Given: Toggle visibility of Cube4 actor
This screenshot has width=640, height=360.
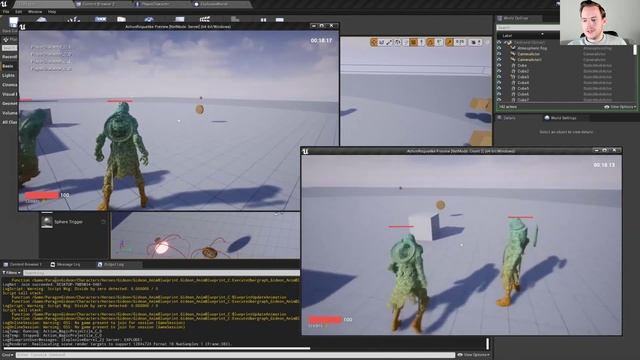Looking at the screenshot, I should (499, 82).
